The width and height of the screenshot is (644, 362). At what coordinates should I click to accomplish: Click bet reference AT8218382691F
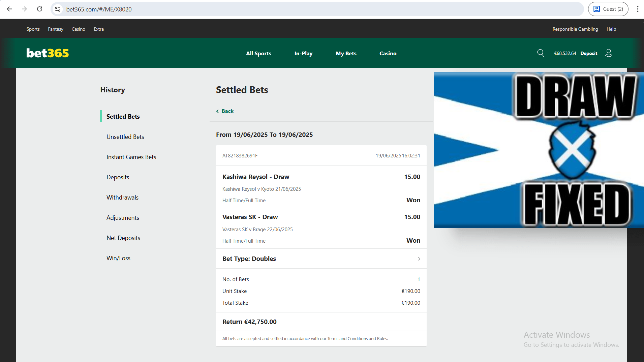240,155
